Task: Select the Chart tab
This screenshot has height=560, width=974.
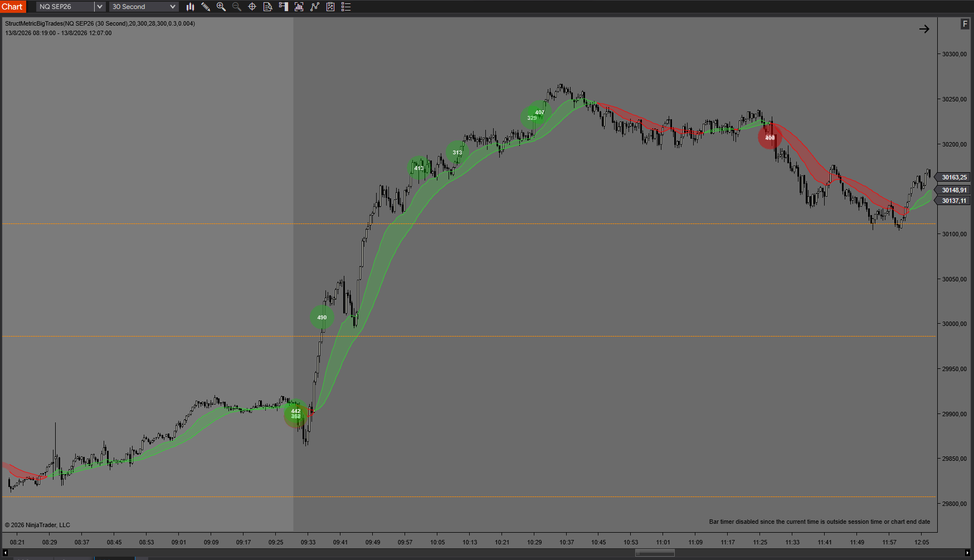Action: (12, 7)
